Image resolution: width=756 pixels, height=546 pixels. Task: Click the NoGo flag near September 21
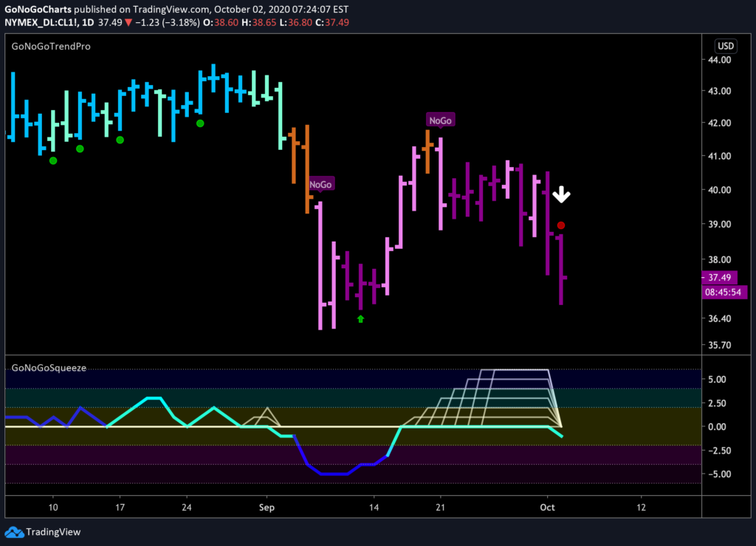pos(440,120)
